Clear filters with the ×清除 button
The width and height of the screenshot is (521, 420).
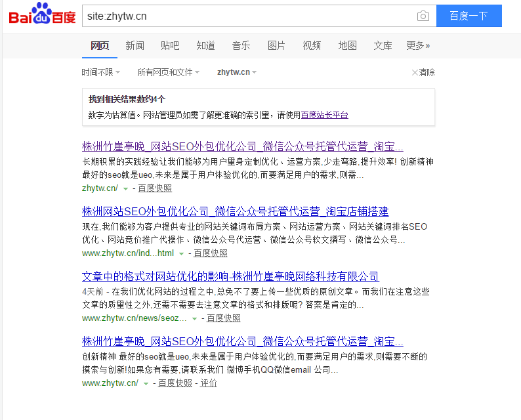click(423, 72)
